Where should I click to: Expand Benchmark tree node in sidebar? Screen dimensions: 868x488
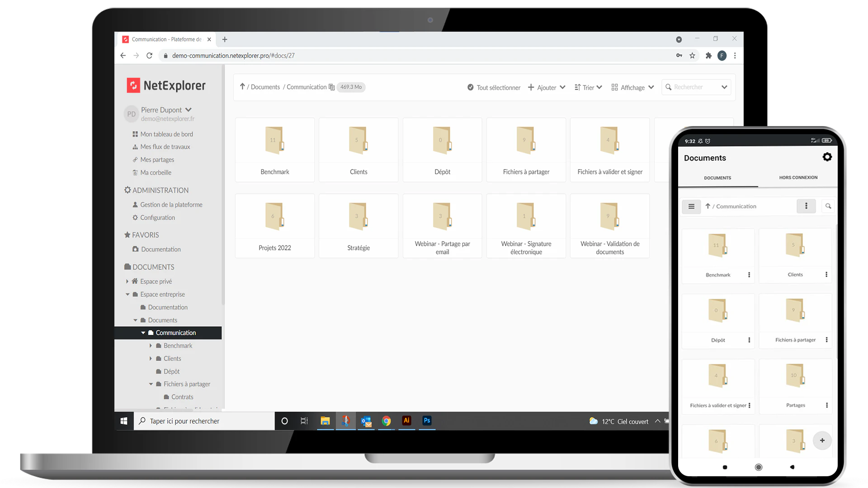click(151, 346)
